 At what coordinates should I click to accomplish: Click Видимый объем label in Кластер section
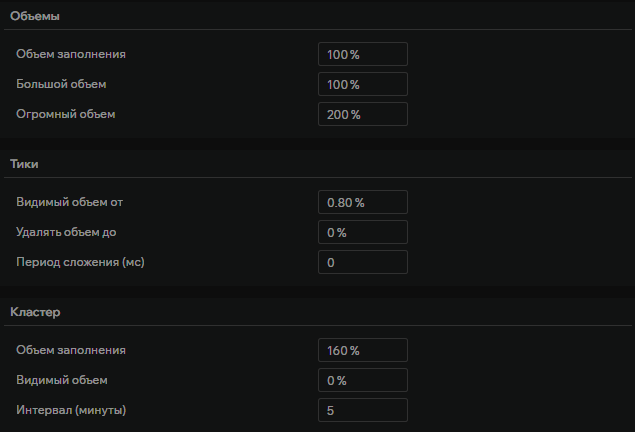62,380
